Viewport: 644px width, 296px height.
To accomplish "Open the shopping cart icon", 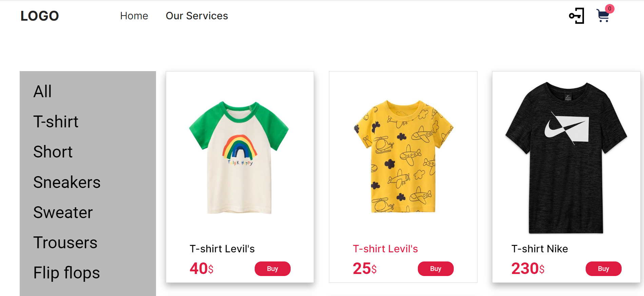I will click(x=603, y=16).
